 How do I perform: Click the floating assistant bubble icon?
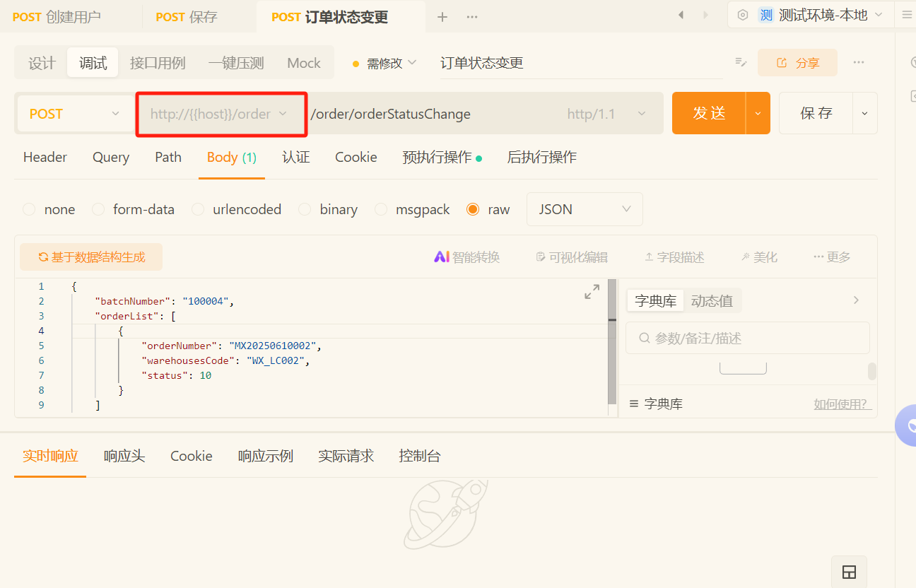(907, 425)
